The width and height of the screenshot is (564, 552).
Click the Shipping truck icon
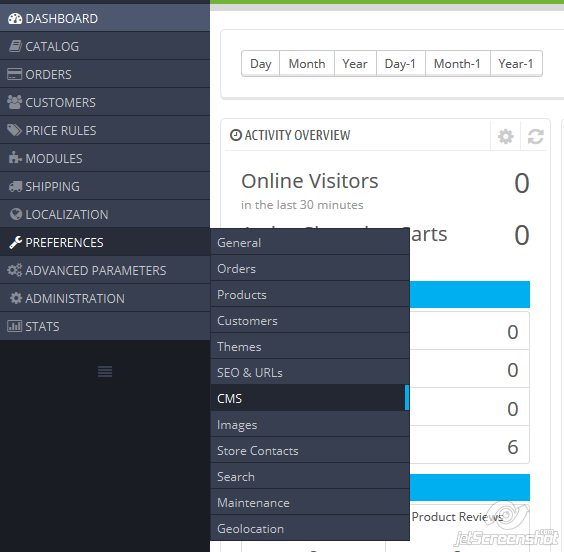15,186
